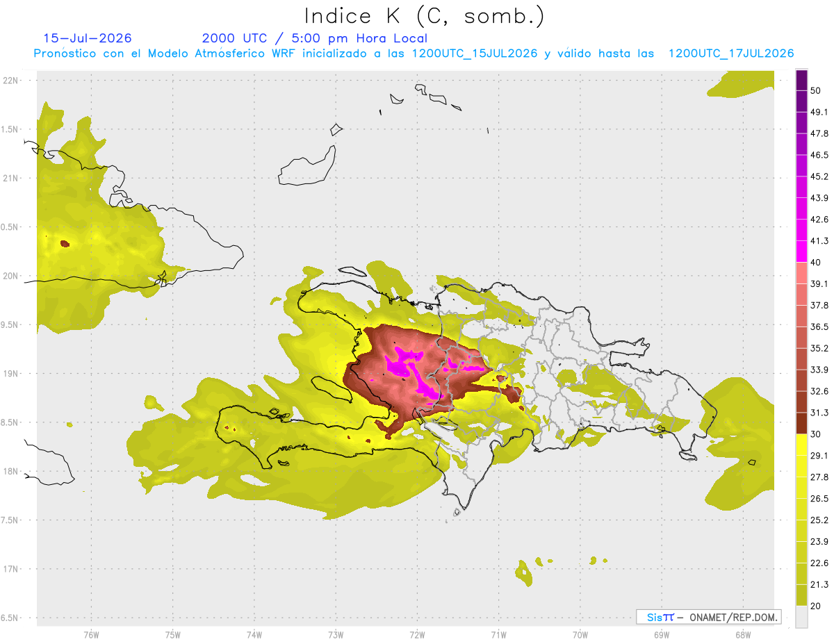Image resolution: width=834 pixels, height=644 pixels.
Task: Click legend value "31.3"
Action: 820,413
